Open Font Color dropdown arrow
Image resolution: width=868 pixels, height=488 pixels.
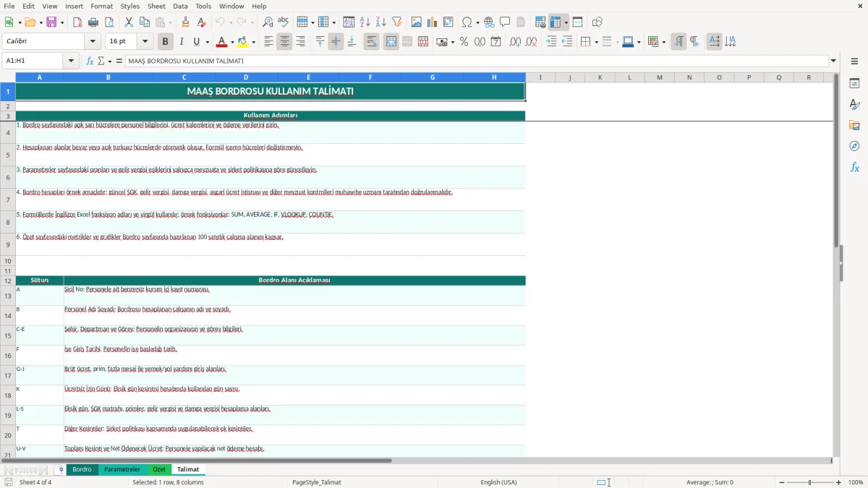tap(233, 42)
